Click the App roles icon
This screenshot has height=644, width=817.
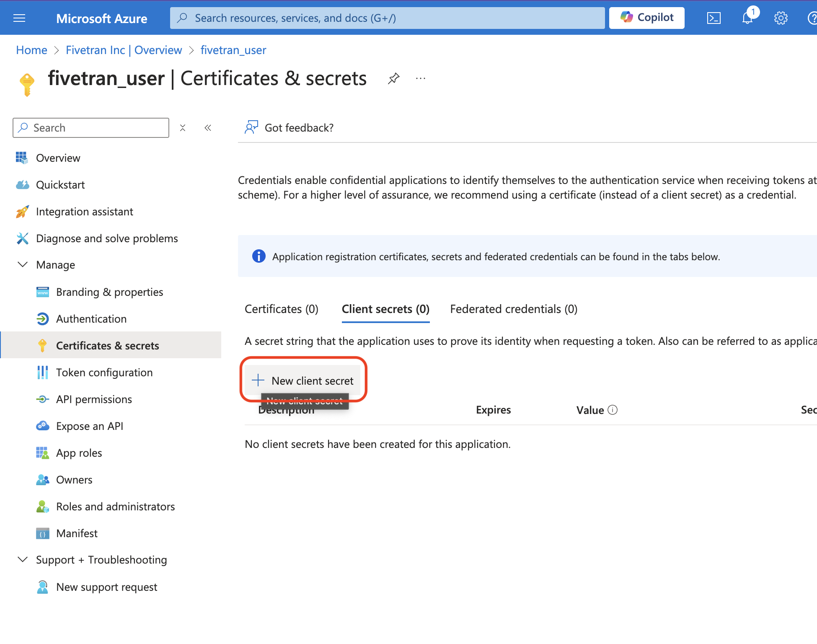pyautogui.click(x=42, y=453)
